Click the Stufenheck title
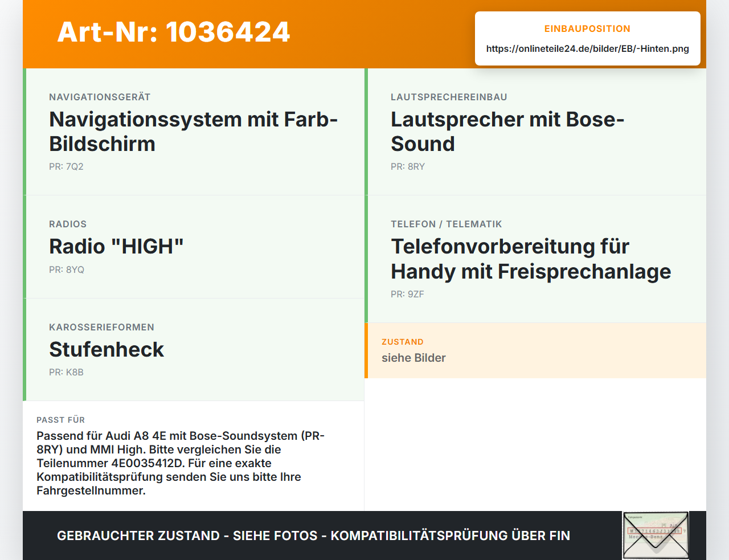Image resolution: width=729 pixels, height=560 pixels. click(107, 349)
